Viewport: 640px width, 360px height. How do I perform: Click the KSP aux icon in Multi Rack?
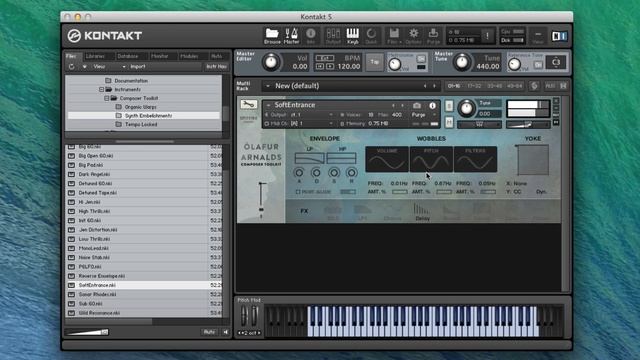click(534, 86)
